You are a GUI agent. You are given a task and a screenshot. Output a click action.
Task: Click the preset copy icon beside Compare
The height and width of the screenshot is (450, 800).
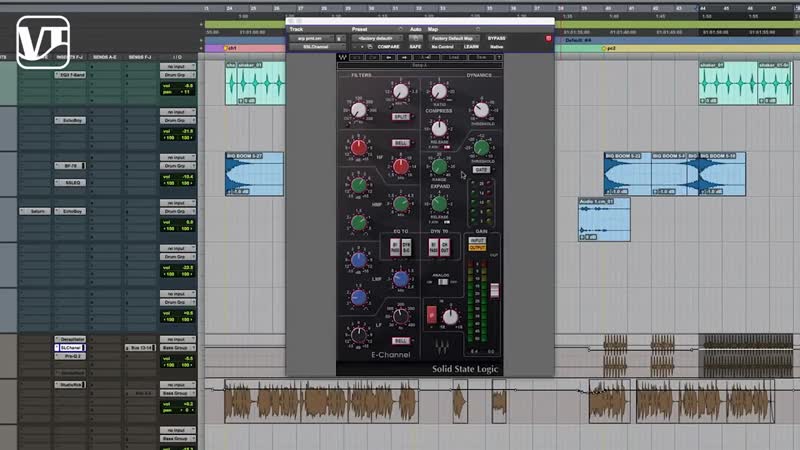coord(370,47)
